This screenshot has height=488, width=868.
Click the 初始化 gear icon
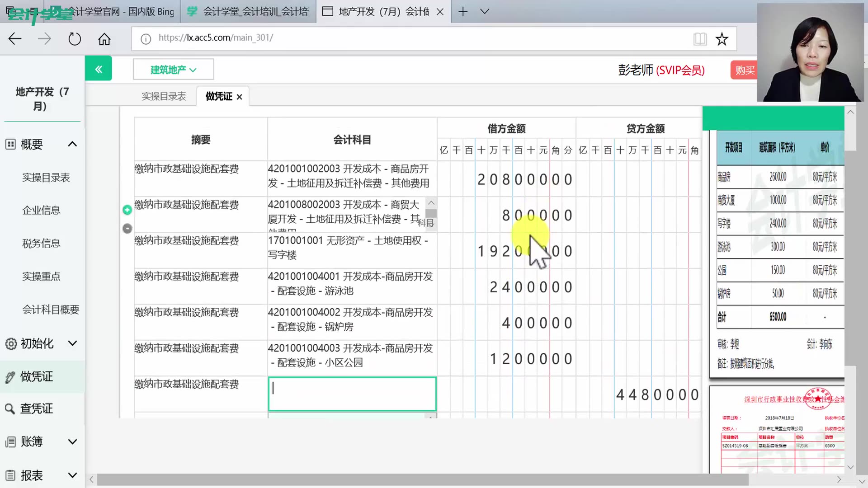click(10, 343)
